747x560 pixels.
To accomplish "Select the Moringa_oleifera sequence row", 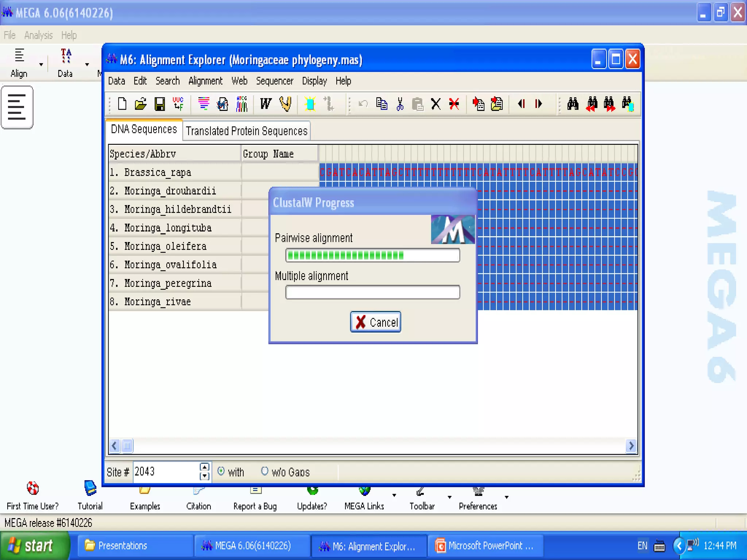I will click(174, 246).
